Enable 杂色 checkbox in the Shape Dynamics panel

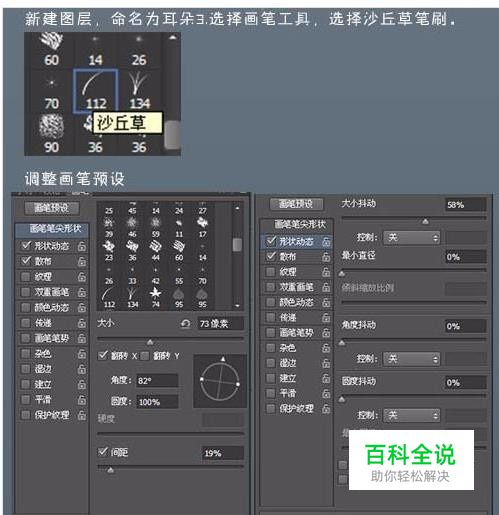(271, 348)
